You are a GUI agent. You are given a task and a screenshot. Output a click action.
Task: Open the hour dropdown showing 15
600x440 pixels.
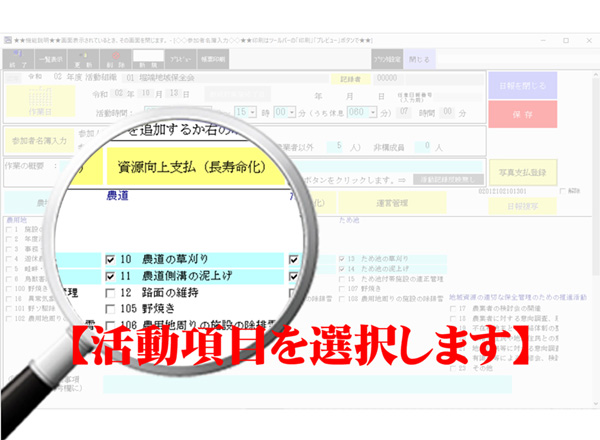251,114
